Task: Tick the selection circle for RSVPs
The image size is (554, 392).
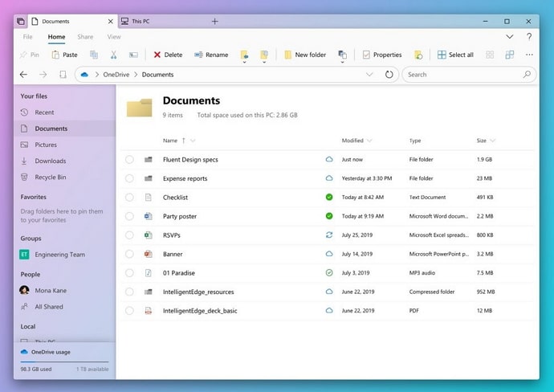Action: click(x=129, y=235)
